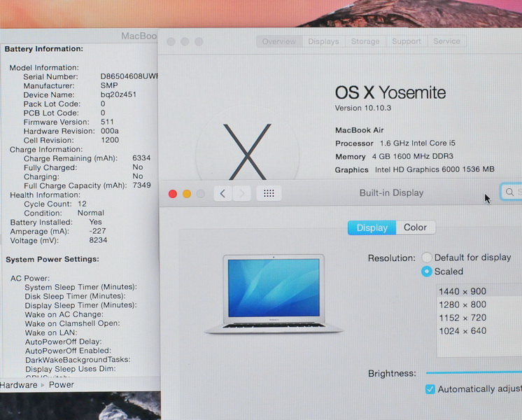Go back in System Preferences
Screen dimensions: 522x420
pyautogui.click(x=223, y=193)
